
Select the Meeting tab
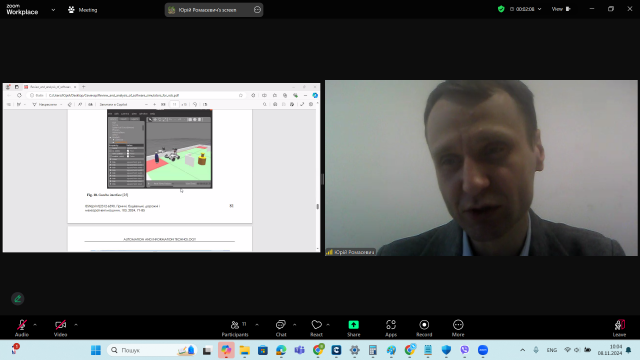pyautogui.click(x=83, y=10)
